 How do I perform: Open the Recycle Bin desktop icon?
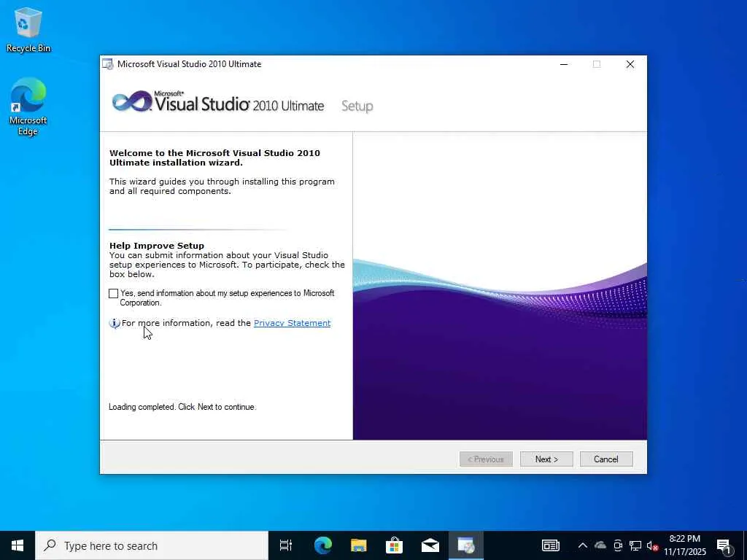click(x=28, y=29)
